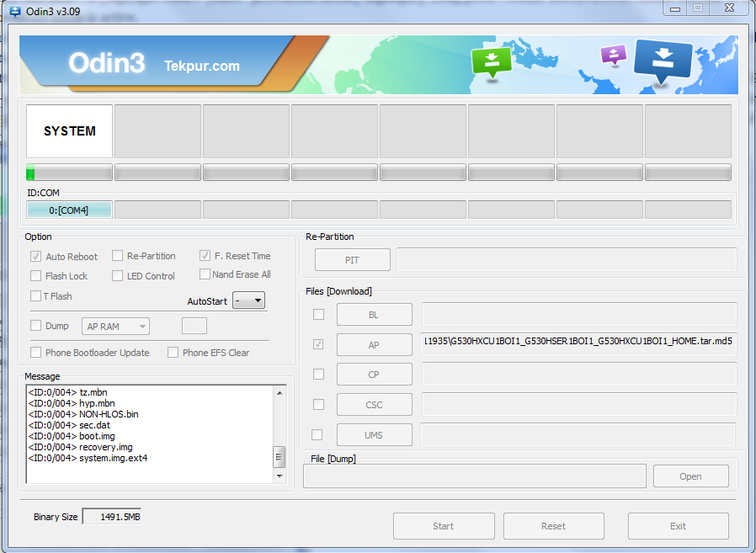Click the Message log scrollbar thumb

click(x=280, y=457)
